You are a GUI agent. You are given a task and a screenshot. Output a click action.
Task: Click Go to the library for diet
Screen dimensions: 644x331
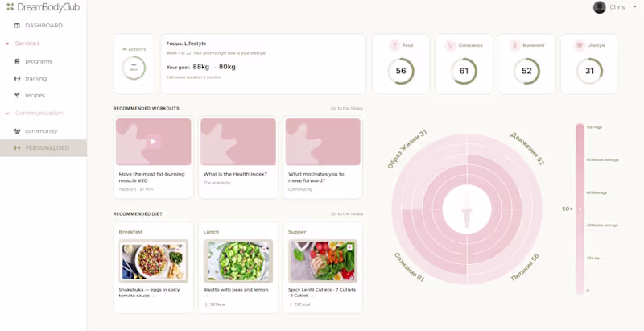[x=347, y=214]
